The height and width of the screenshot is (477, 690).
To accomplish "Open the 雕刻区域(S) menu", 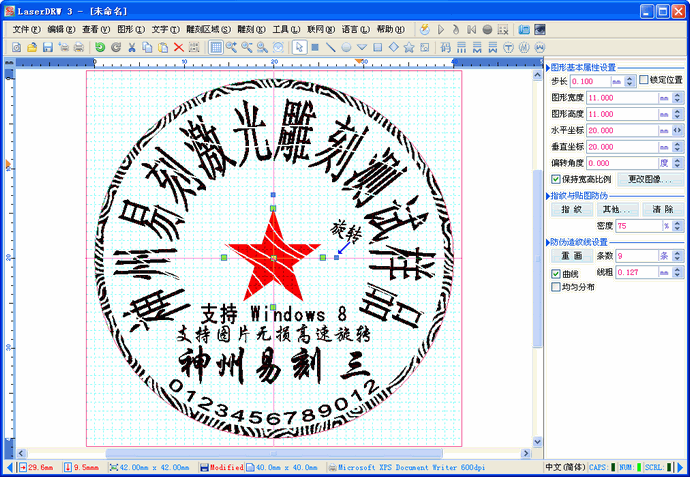I will [x=208, y=29].
